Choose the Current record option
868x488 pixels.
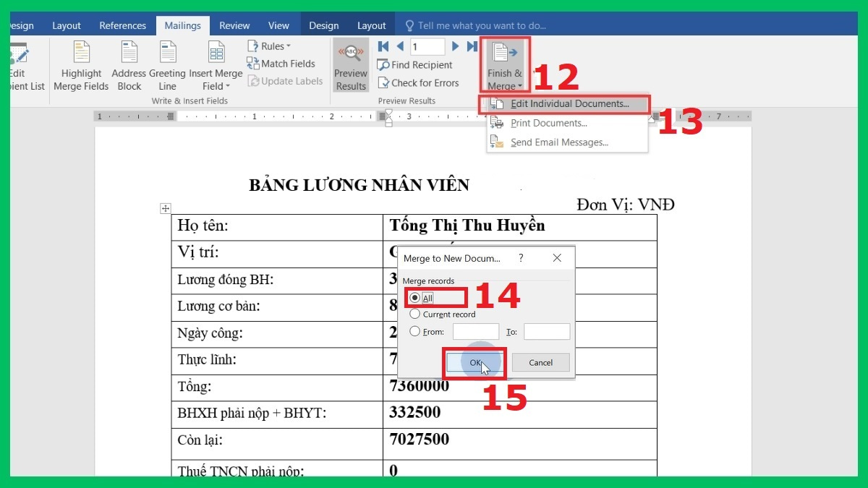coord(415,314)
